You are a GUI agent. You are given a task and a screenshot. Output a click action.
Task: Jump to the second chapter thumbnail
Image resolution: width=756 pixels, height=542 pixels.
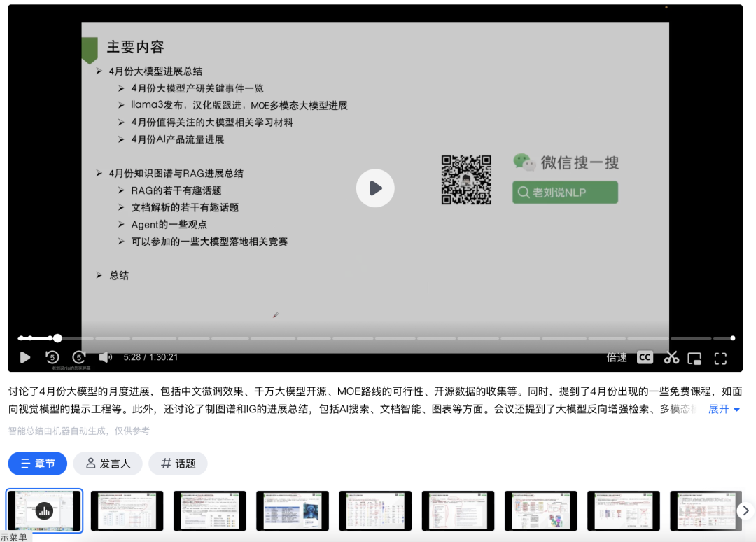tap(127, 510)
